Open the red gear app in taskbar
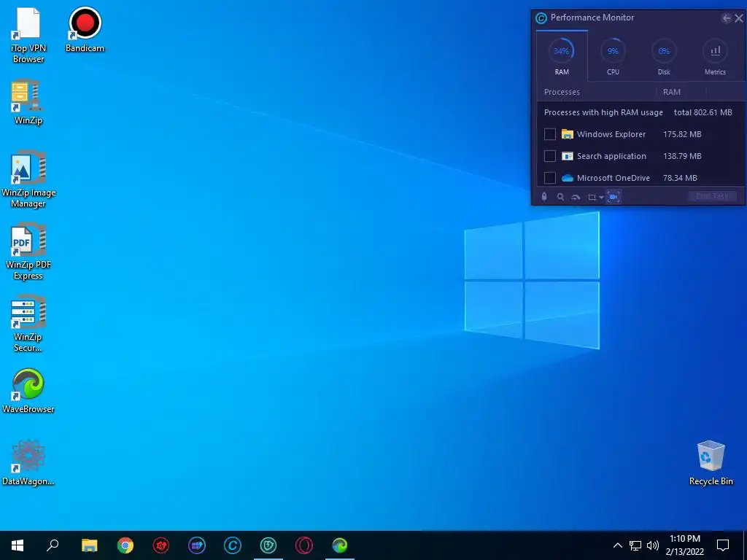This screenshot has width=747, height=560. point(161,545)
